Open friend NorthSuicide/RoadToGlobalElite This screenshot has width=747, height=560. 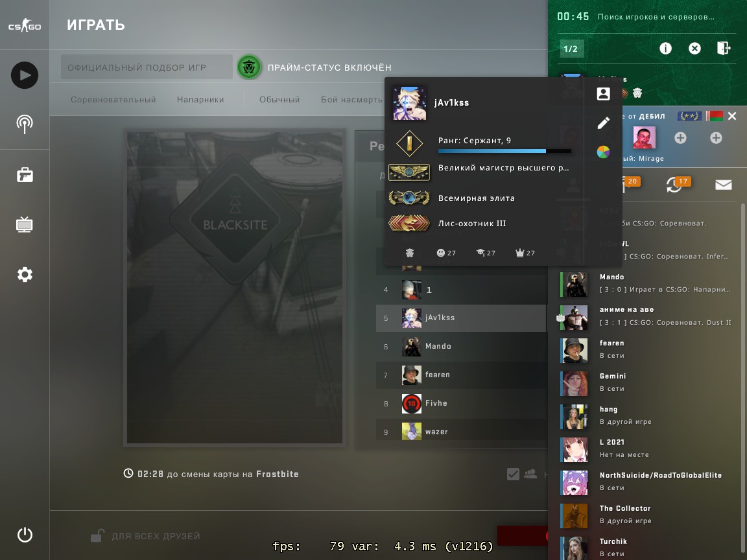[647, 482]
